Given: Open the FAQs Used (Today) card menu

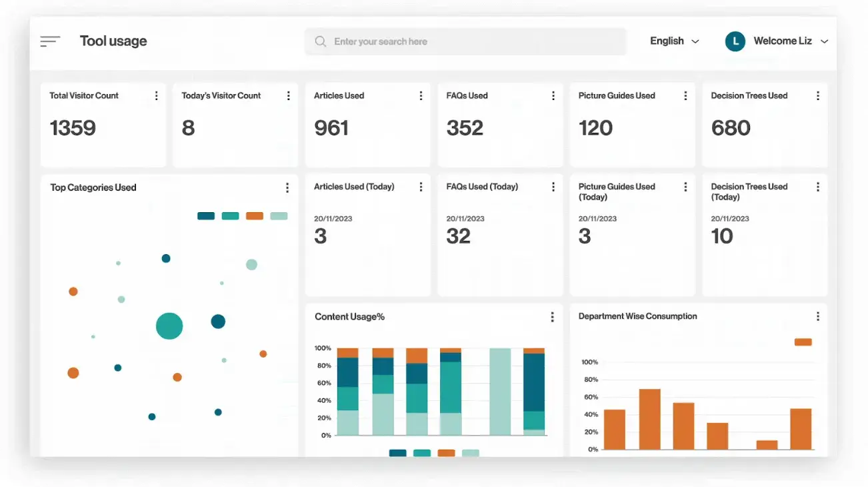Looking at the screenshot, I should pos(553,187).
